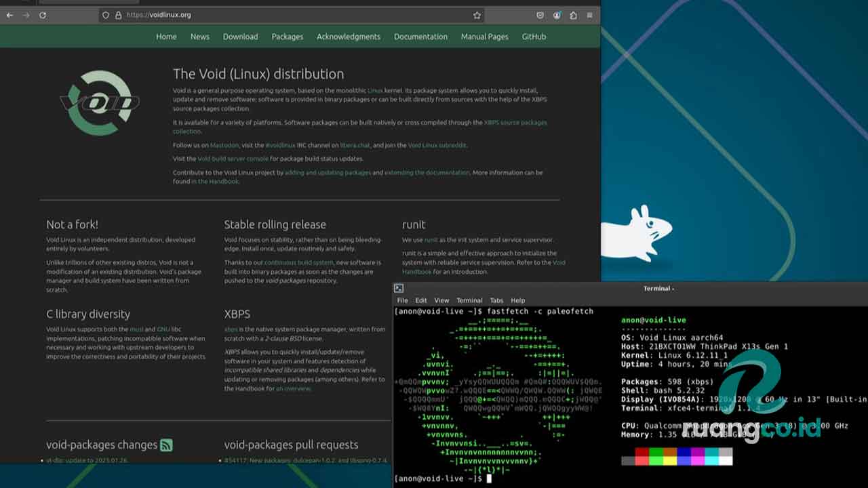Open the #voidlinux IRC channel link

pyautogui.click(x=280, y=145)
